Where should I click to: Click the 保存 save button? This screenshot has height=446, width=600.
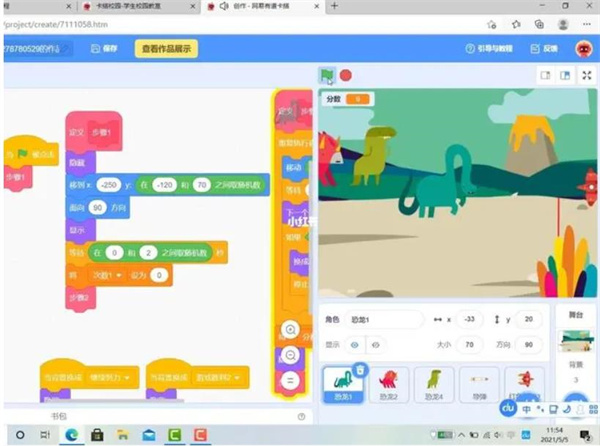point(104,48)
